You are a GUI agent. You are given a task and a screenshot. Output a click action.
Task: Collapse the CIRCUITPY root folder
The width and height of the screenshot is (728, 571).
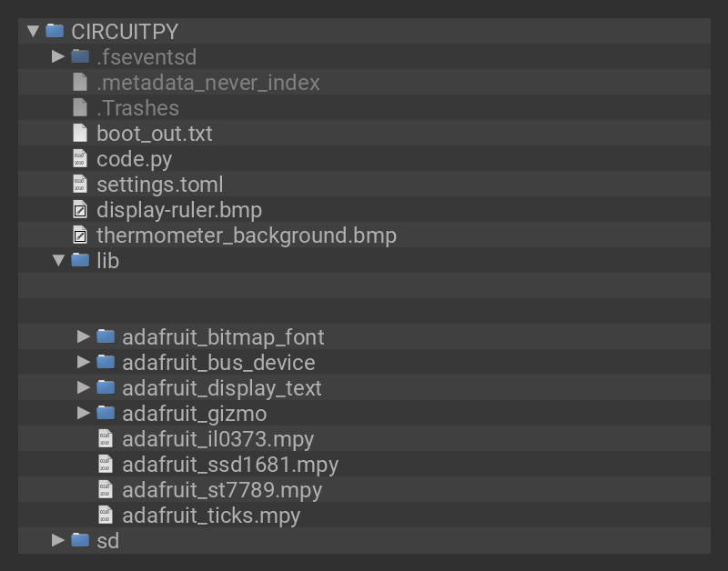coord(34,31)
